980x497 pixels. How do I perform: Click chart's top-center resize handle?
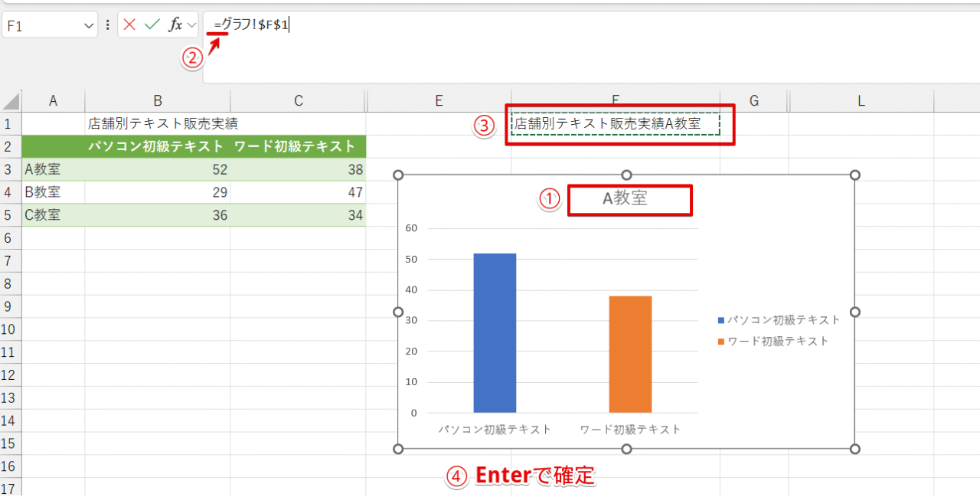626,175
